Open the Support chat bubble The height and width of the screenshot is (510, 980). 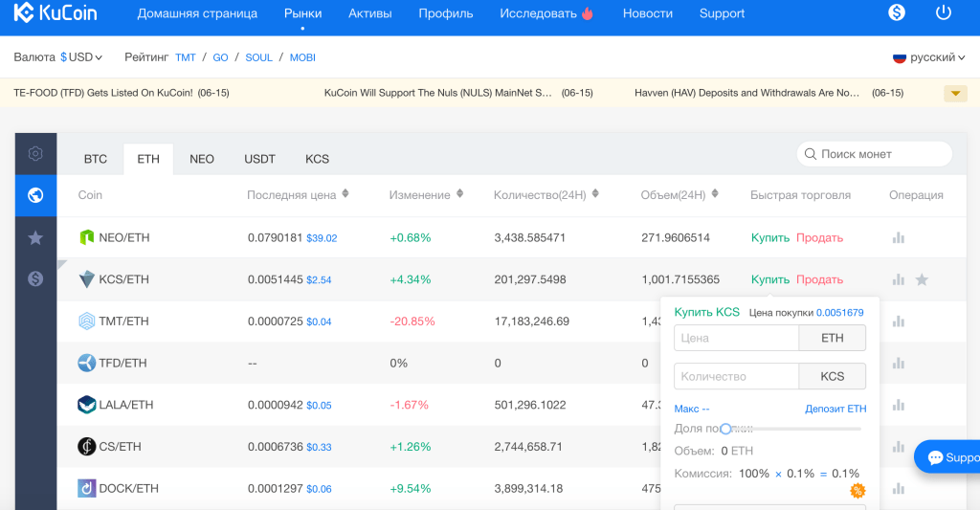[x=947, y=457]
